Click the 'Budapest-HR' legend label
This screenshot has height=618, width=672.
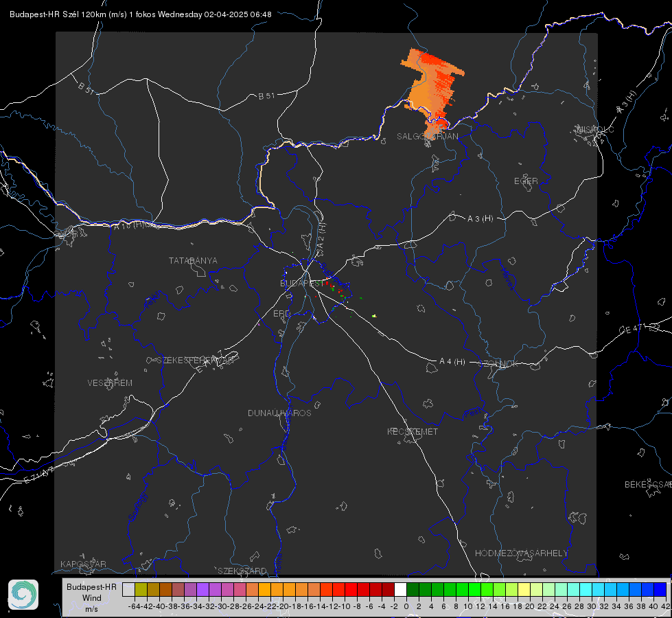click(x=91, y=586)
